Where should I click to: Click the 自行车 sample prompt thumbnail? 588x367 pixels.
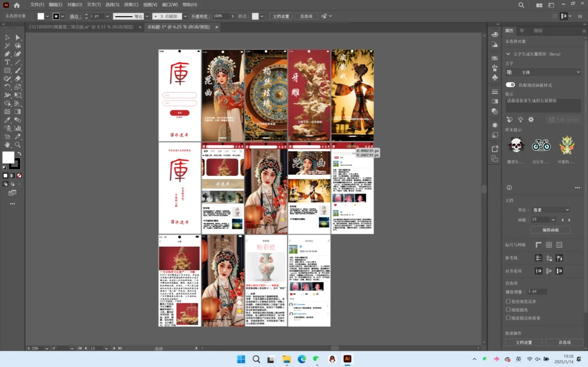click(541, 145)
